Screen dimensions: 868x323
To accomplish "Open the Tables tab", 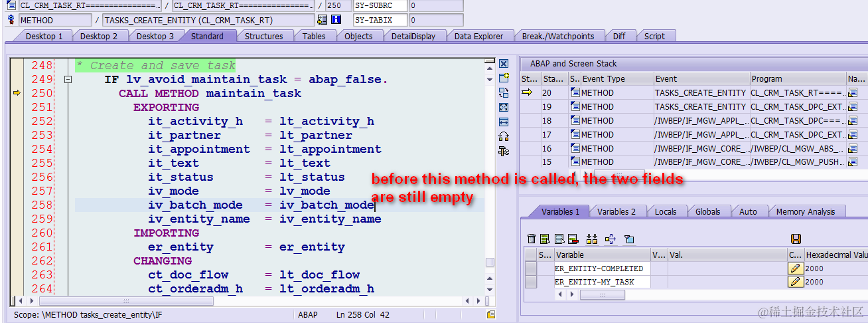I will pos(314,36).
